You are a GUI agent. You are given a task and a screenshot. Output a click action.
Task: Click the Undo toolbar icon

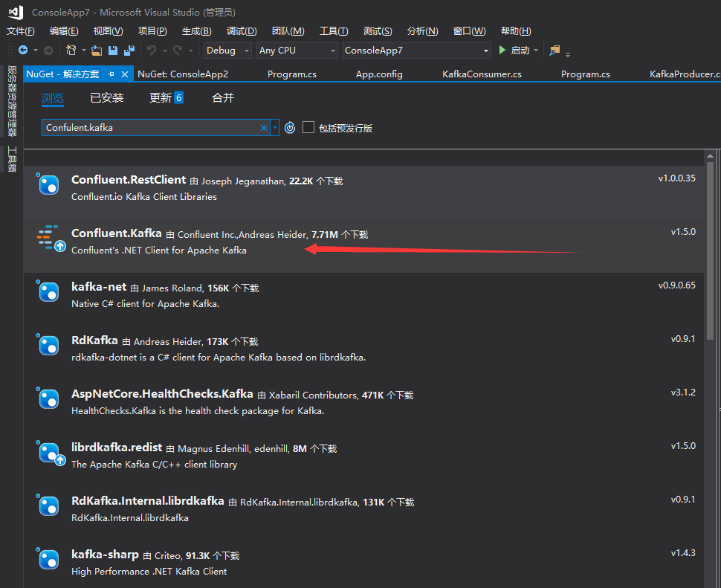(153, 50)
